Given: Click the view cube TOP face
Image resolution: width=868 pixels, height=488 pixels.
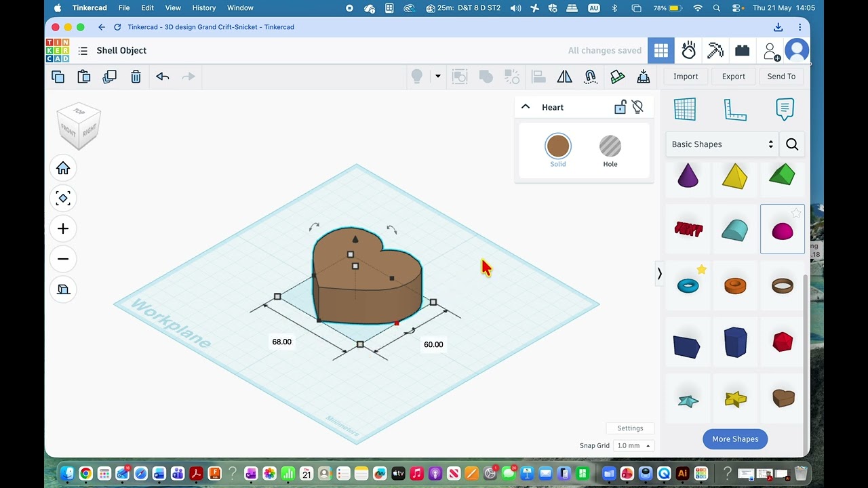Looking at the screenshot, I should [x=79, y=112].
